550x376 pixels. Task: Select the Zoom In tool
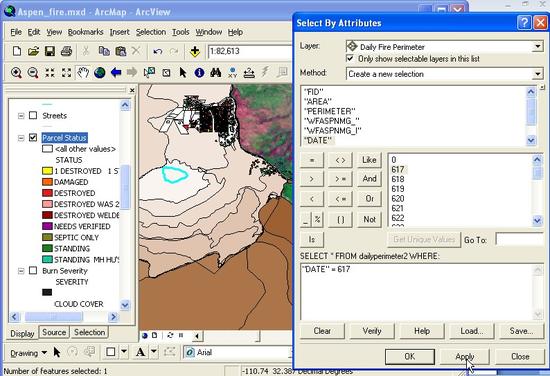(x=16, y=73)
